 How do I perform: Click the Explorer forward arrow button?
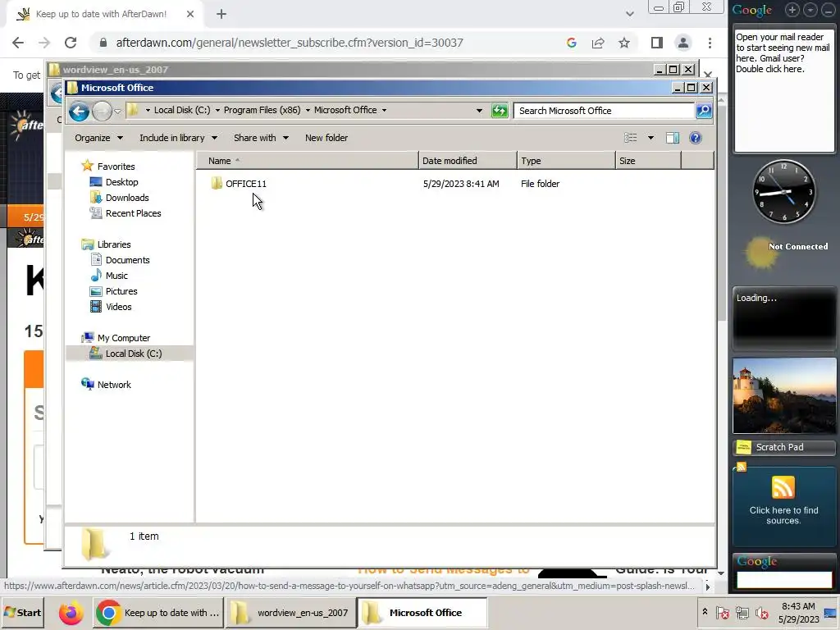(101, 111)
